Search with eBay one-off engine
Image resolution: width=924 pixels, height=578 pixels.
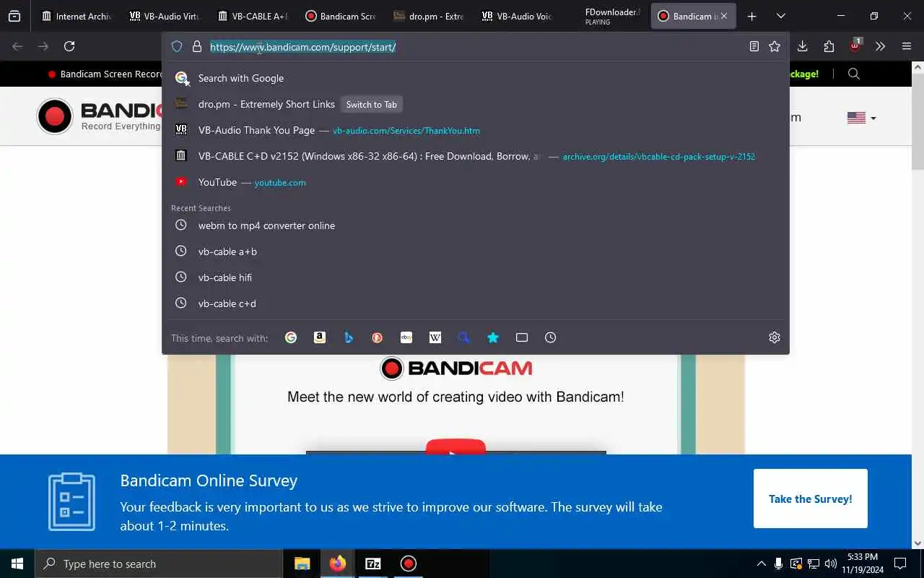tap(406, 337)
